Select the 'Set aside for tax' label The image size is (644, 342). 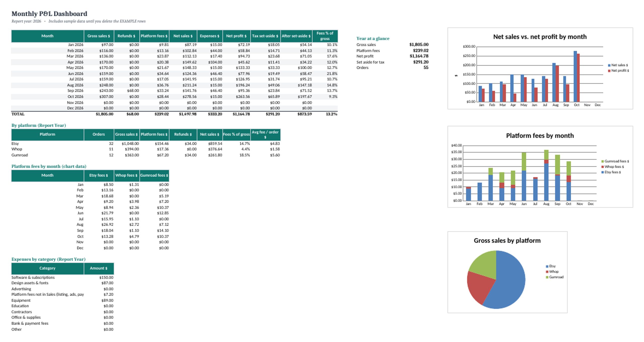click(370, 62)
